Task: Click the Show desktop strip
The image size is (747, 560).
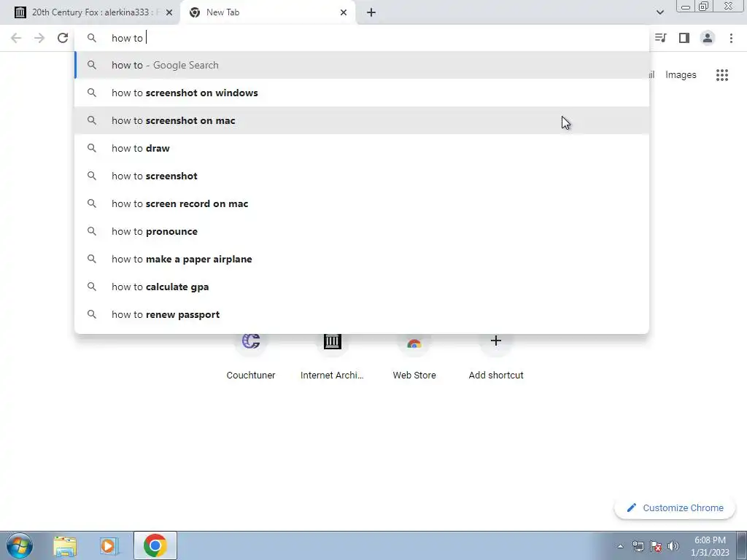Action: 742,545
